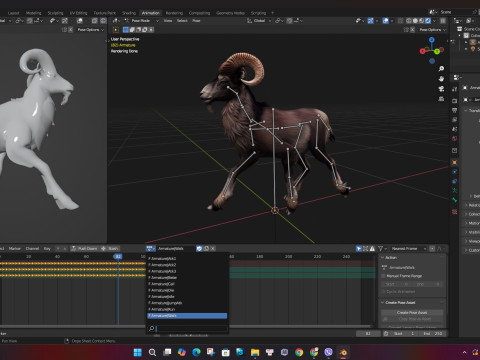Switch to the Layout workspace tab

point(13,13)
